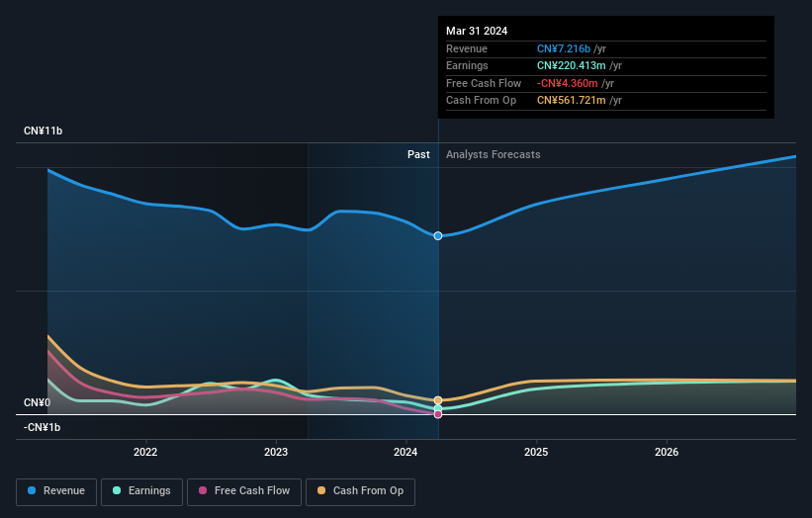Click the -CN¥1b y-axis label
The height and width of the screenshot is (518, 812).
(42, 427)
